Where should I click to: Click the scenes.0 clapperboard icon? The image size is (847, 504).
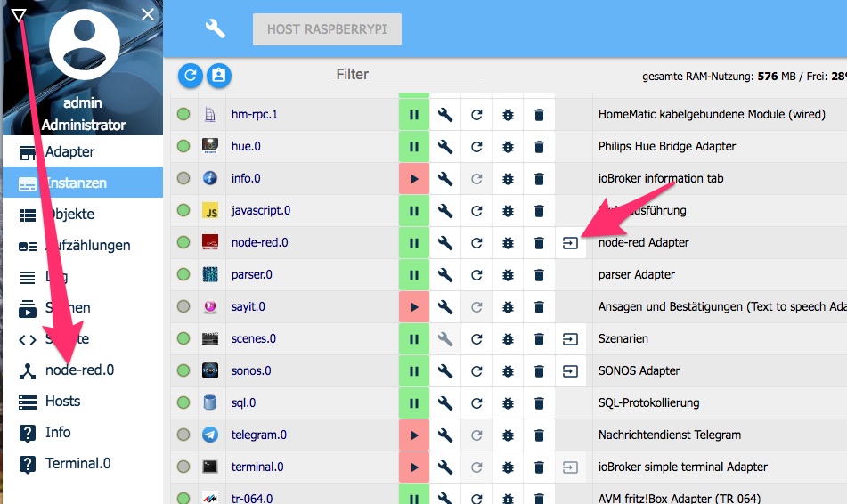[210, 339]
